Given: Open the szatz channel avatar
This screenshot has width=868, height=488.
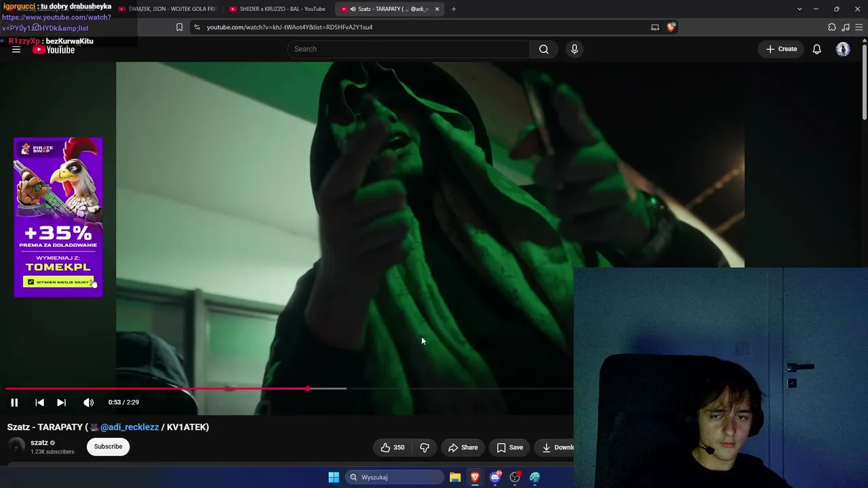Looking at the screenshot, I should (x=16, y=447).
